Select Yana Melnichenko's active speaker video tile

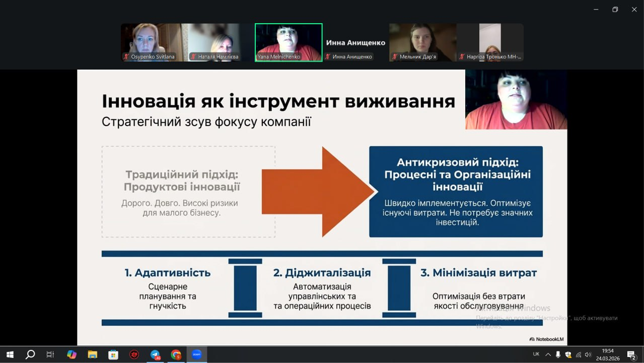[x=289, y=42]
